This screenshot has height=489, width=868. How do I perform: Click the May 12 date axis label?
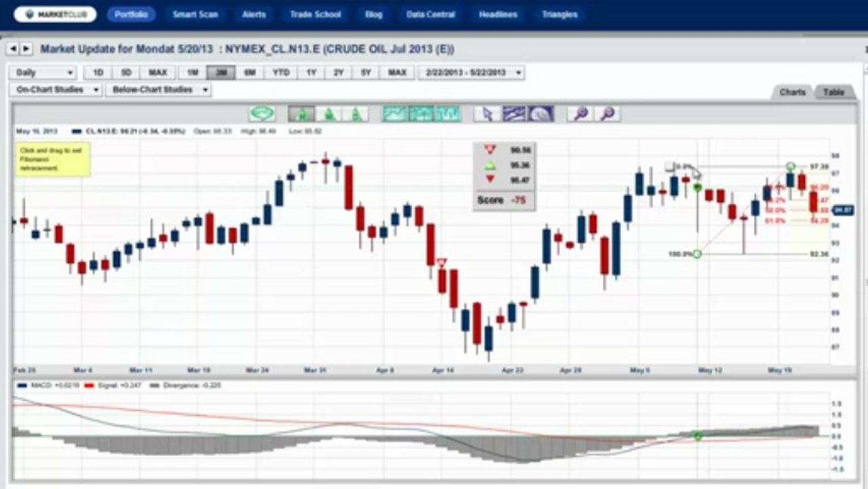coord(710,370)
